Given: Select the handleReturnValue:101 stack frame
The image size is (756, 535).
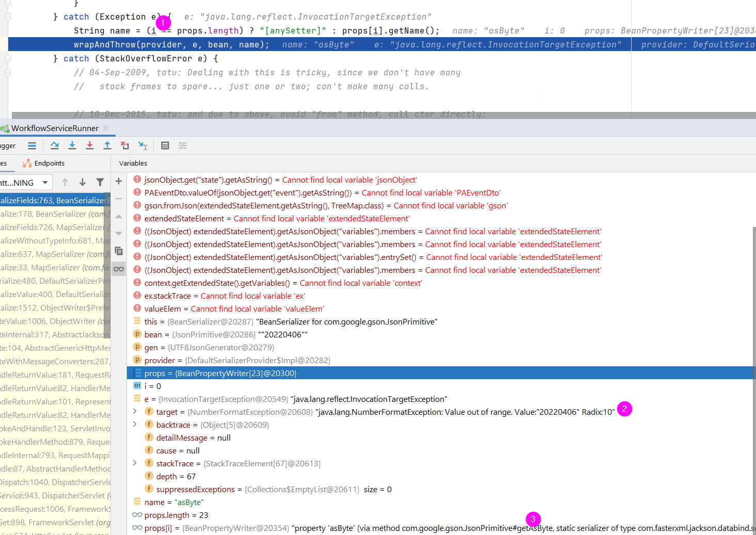Looking at the screenshot, I should click(x=55, y=401).
